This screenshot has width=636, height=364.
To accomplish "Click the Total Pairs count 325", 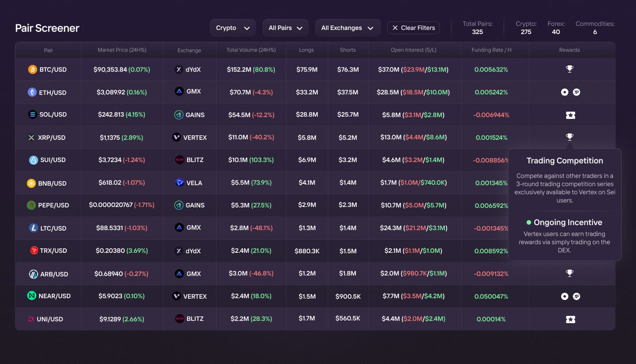I will coord(477,32).
